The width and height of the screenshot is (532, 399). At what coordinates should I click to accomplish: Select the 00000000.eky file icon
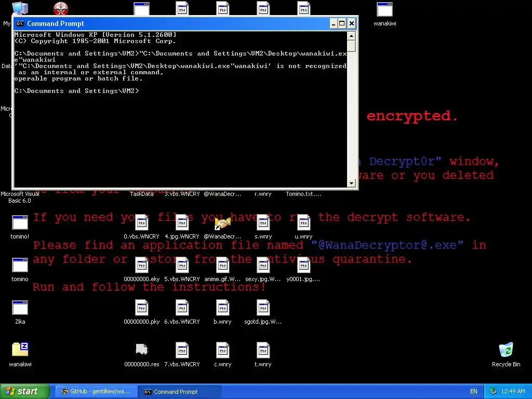(141, 265)
